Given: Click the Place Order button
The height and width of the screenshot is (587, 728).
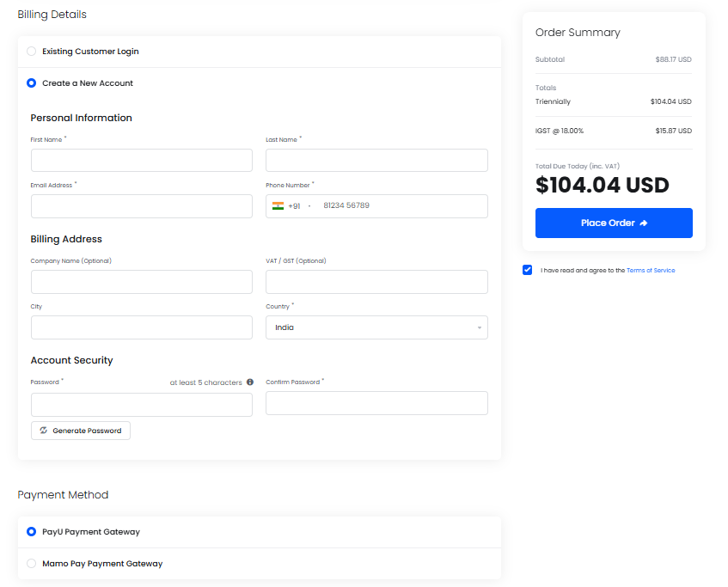Looking at the screenshot, I should pyautogui.click(x=614, y=223).
